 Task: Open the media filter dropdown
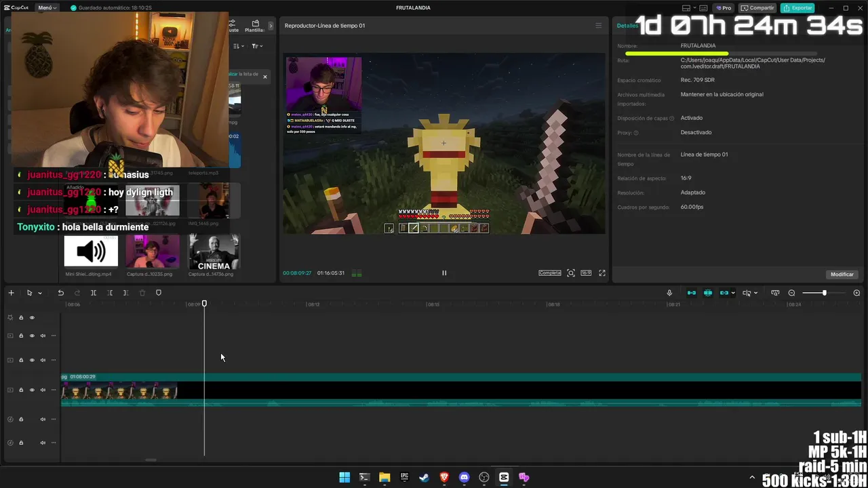257,46
